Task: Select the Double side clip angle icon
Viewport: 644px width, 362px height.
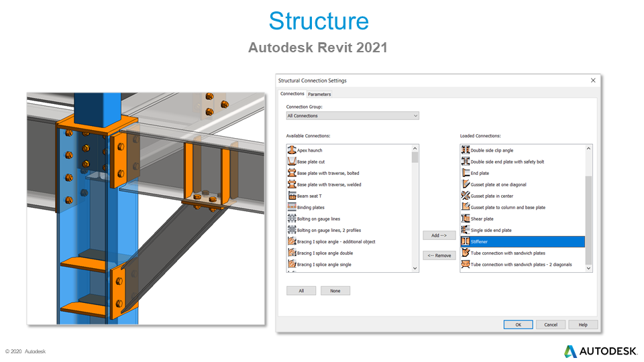Action: tap(466, 151)
